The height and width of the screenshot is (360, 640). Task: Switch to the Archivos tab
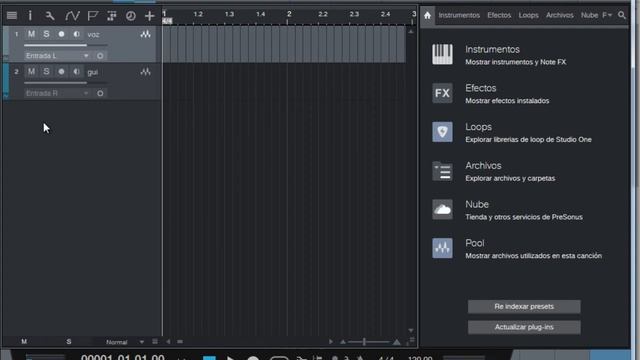[x=560, y=15]
